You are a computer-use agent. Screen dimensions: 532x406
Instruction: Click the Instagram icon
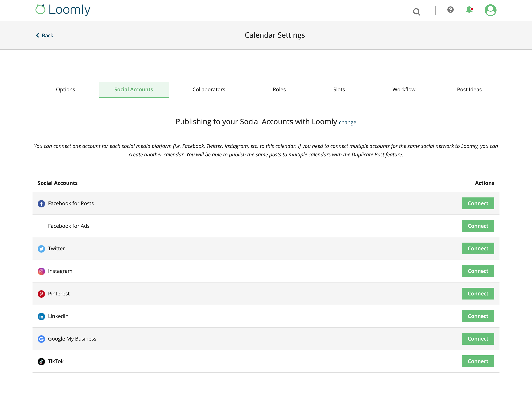click(41, 271)
